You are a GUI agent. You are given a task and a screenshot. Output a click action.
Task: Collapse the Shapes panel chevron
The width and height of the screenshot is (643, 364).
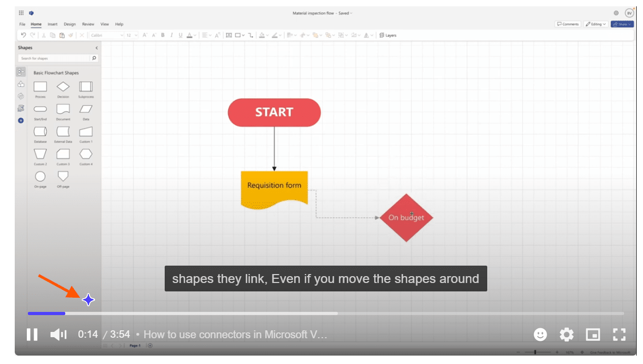(96, 48)
